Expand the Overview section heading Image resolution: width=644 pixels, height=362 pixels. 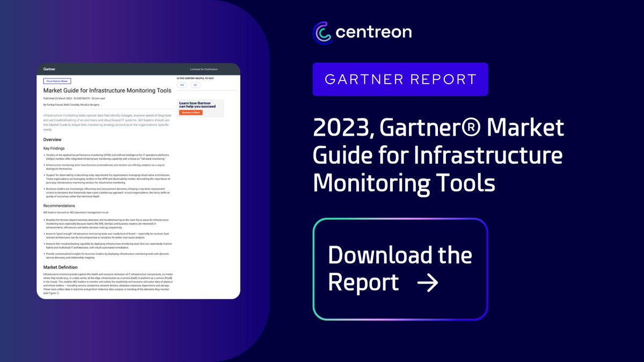click(x=53, y=139)
